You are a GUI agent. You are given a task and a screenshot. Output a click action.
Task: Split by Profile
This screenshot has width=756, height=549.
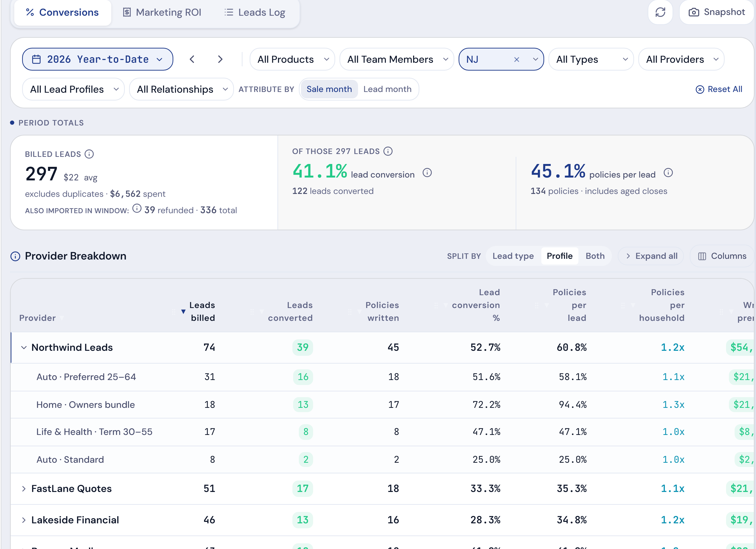(x=559, y=256)
